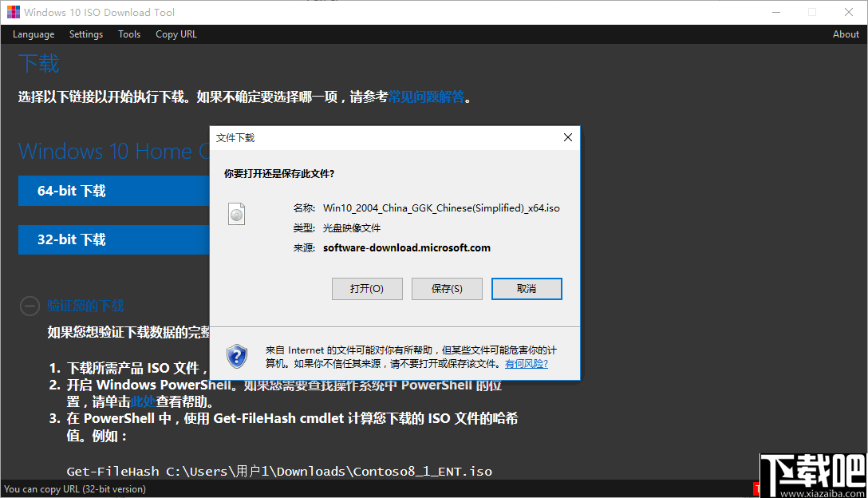Click the 你要打开还是保存此文件? prompt text
Image resolution: width=868 pixels, height=498 pixels.
pyautogui.click(x=279, y=174)
